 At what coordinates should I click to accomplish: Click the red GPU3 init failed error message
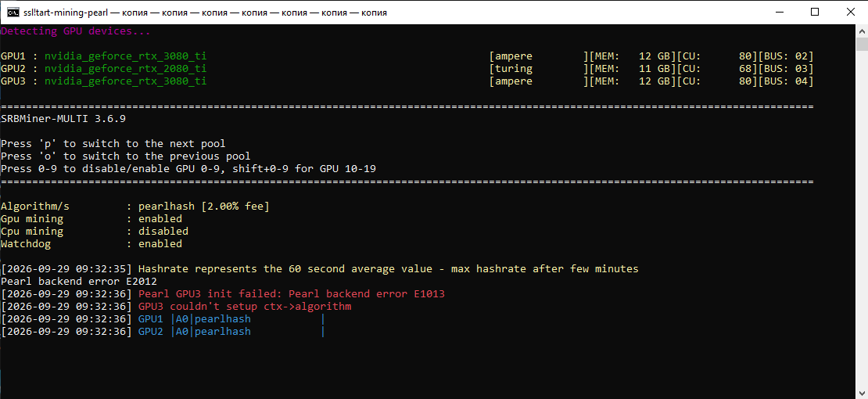(x=291, y=293)
